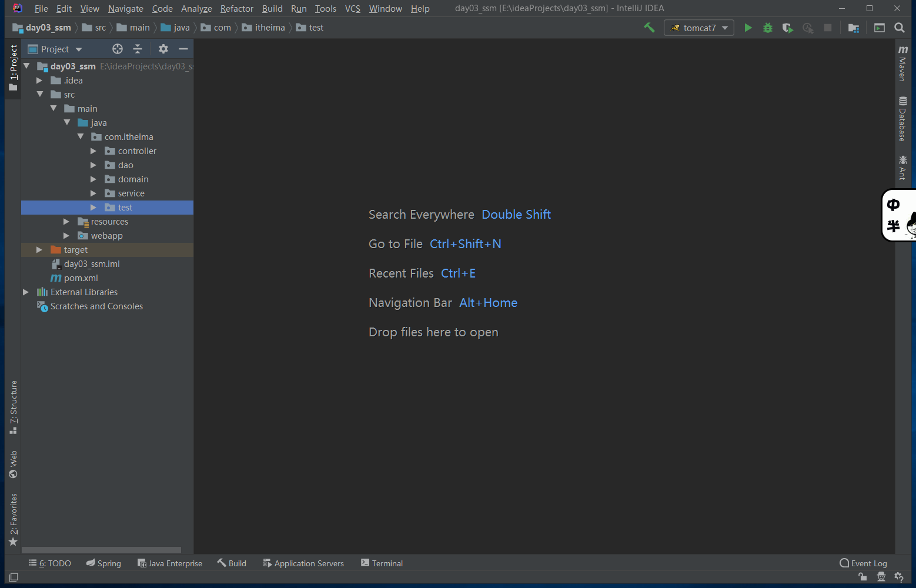The image size is (916, 588).
Task: Expand the domain package
Action: [x=93, y=179]
